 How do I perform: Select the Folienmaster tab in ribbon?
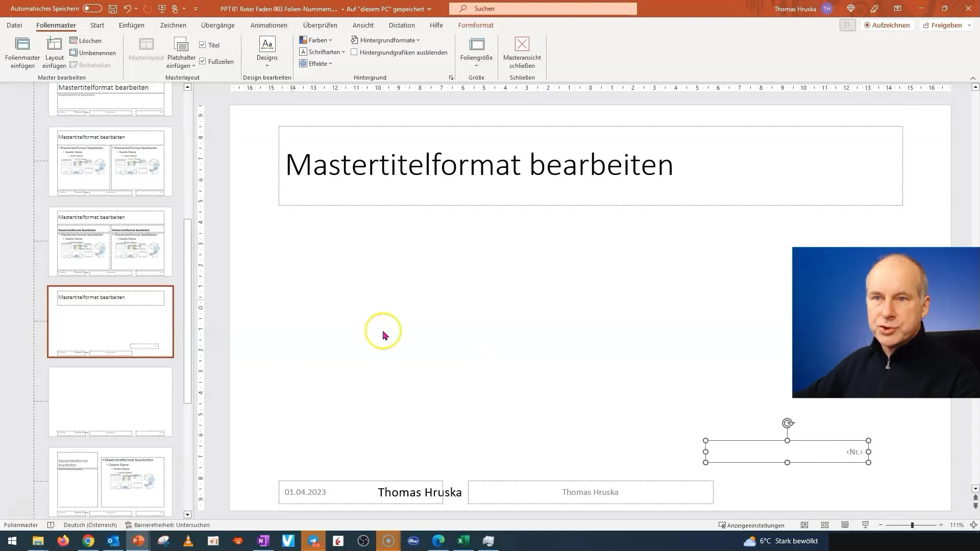(x=55, y=25)
